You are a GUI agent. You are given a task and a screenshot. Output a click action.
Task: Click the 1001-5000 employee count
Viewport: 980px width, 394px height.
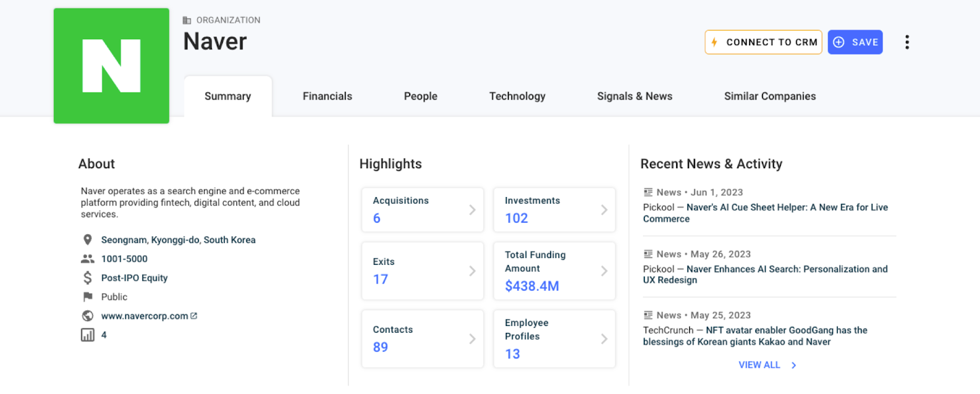point(124,259)
